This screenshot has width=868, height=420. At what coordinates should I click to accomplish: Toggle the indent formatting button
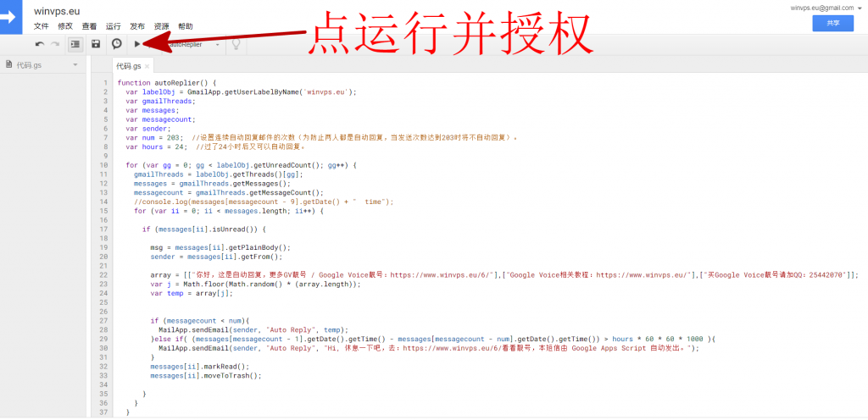[75, 44]
